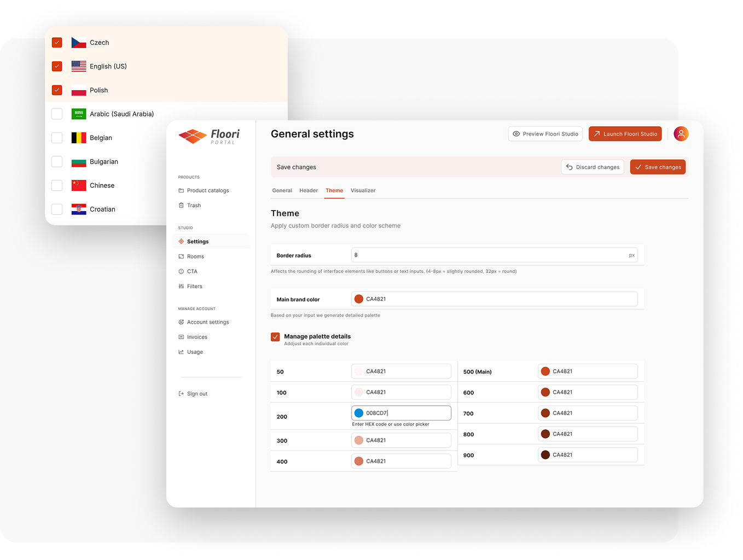Uncheck the Czech language checkbox
The image size is (743, 560).
57,43
